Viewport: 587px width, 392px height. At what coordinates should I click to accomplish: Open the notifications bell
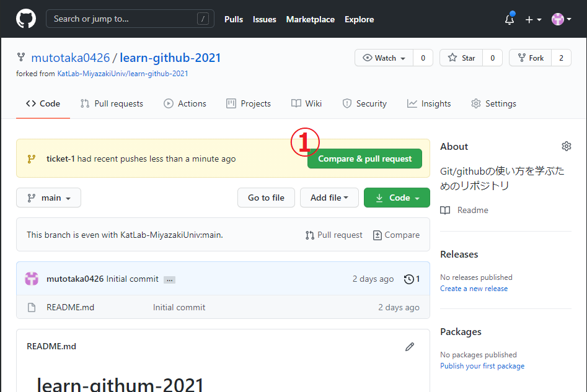tap(510, 19)
